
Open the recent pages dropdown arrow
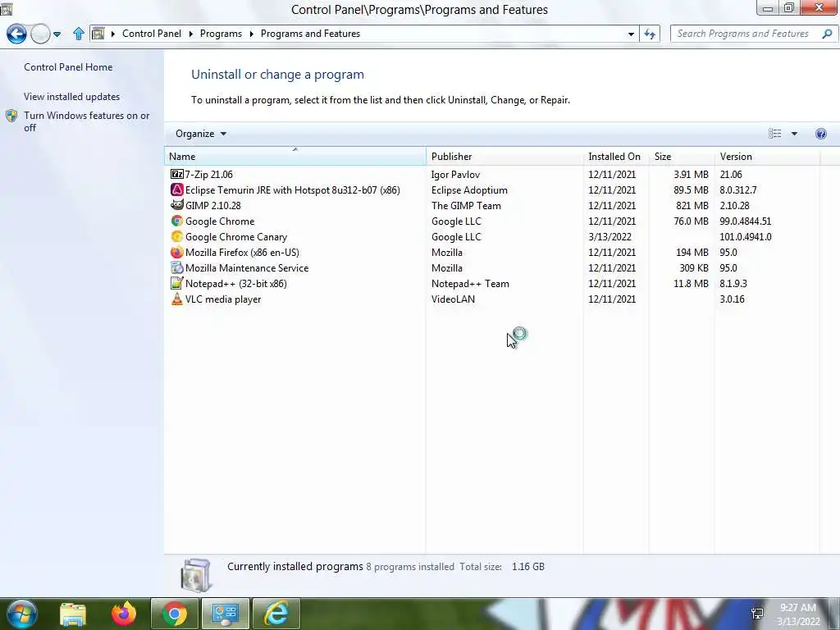point(57,34)
